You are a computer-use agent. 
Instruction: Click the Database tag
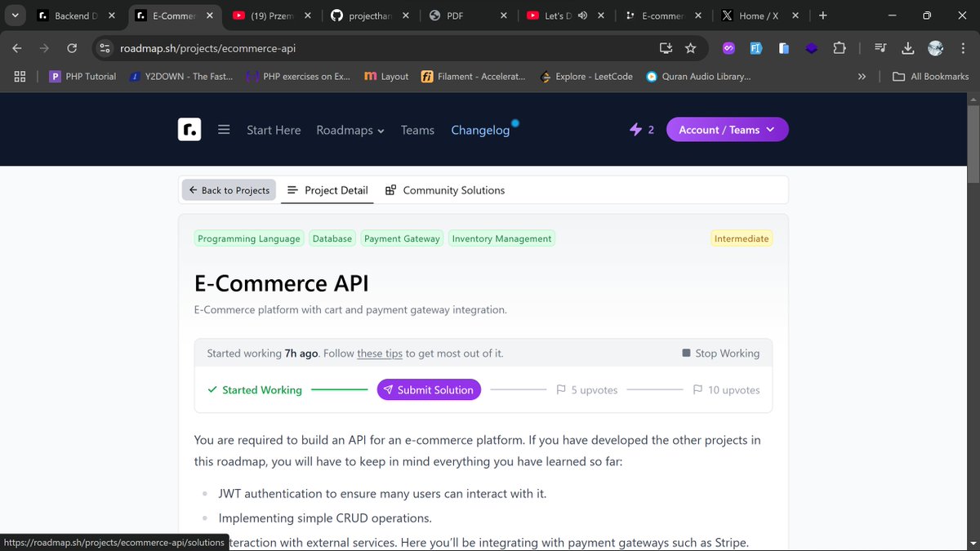[332, 238]
